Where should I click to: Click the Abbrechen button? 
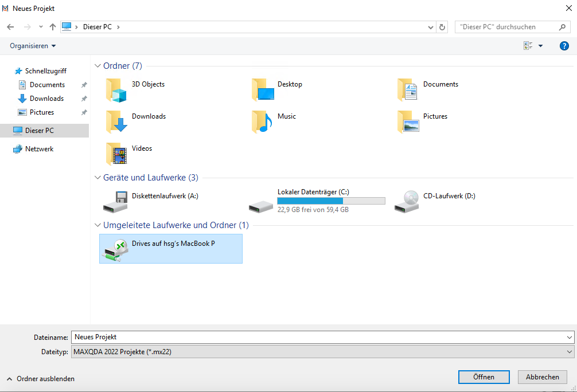(542, 377)
